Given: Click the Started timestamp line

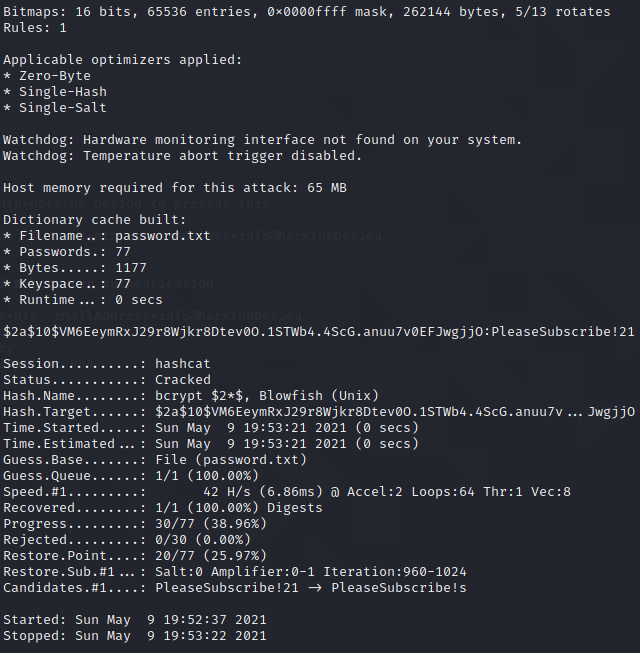Looking at the screenshot, I should [x=135, y=620].
